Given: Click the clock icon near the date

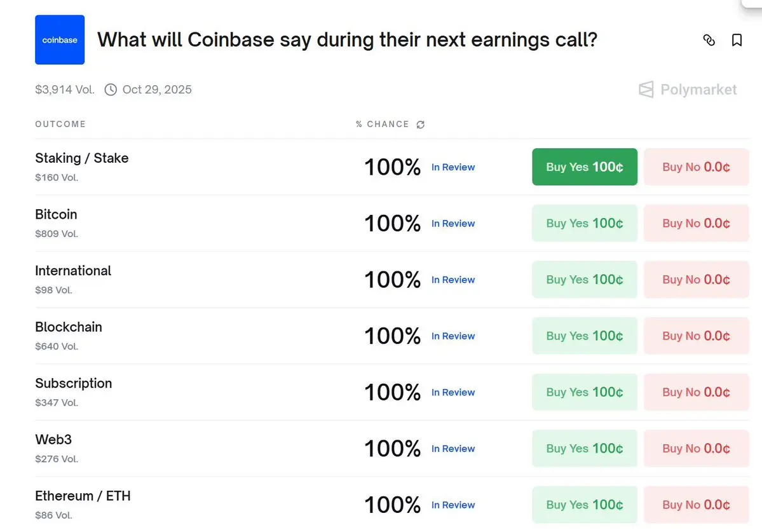Looking at the screenshot, I should 111,90.
